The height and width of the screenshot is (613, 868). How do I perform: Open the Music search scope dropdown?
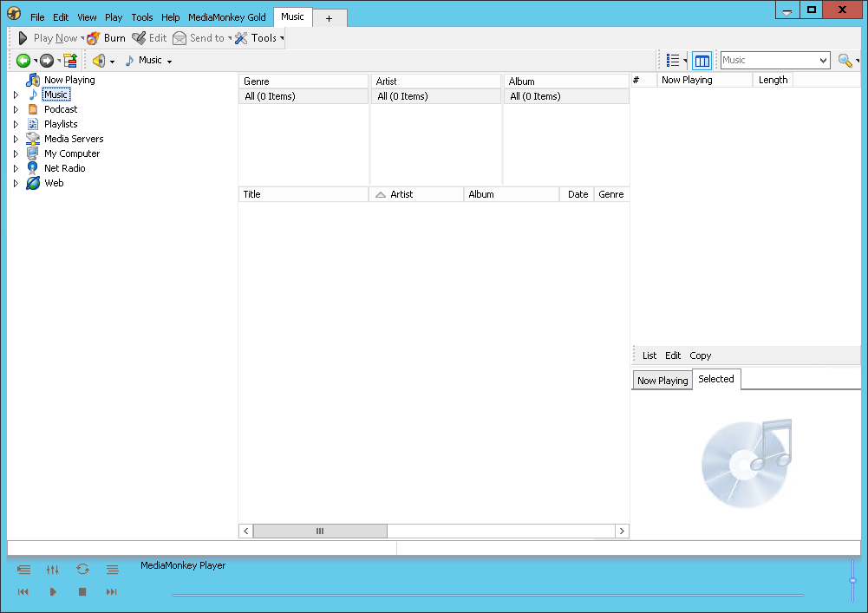pos(823,61)
